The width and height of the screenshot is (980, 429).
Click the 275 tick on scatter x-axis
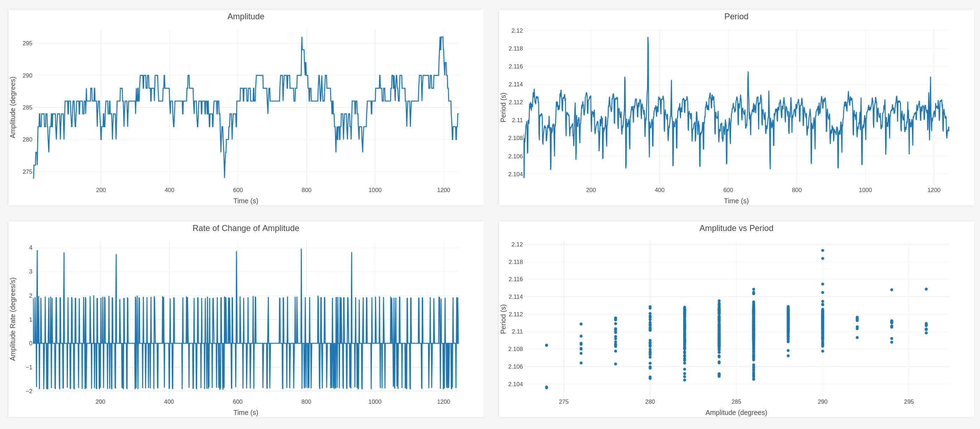click(x=564, y=402)
